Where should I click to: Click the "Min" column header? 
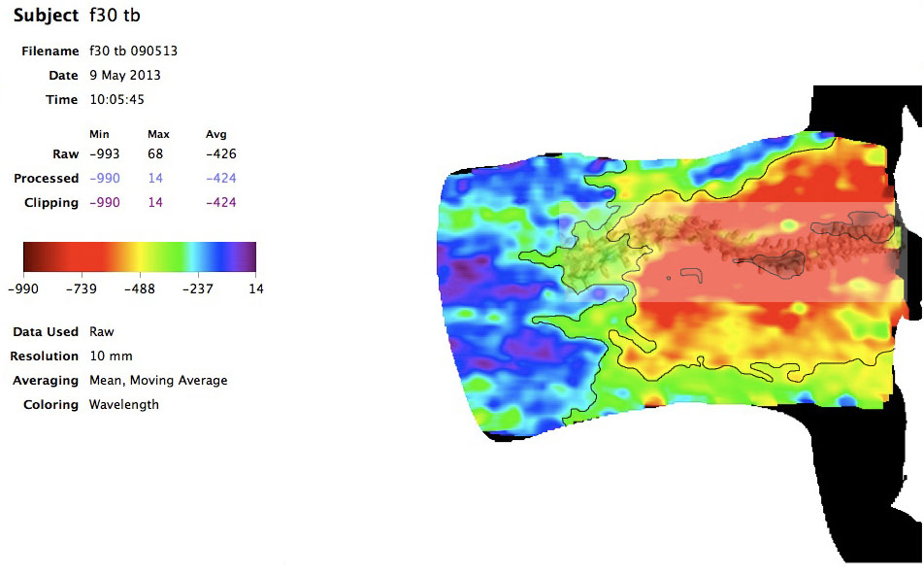tap(99, 134)
